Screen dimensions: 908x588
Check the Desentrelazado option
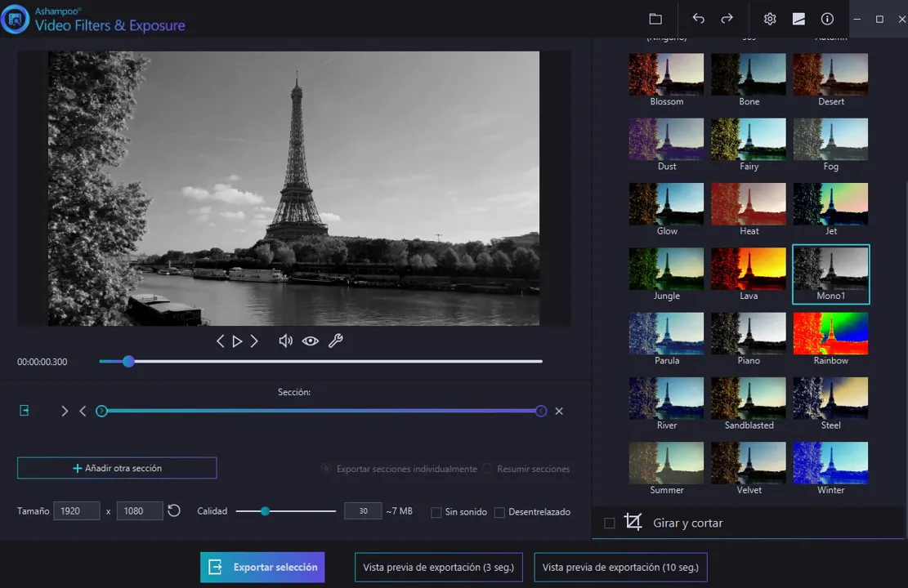(x=499, y=512)
